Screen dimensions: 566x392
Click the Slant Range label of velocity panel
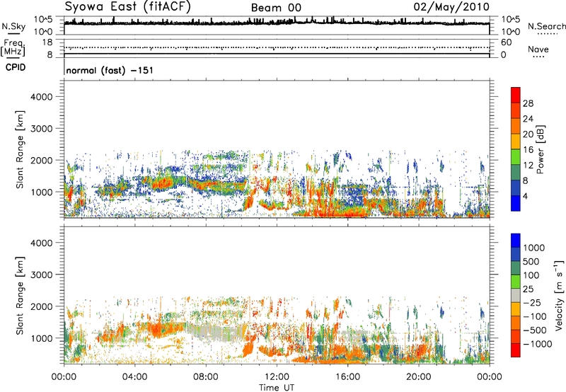20,296
